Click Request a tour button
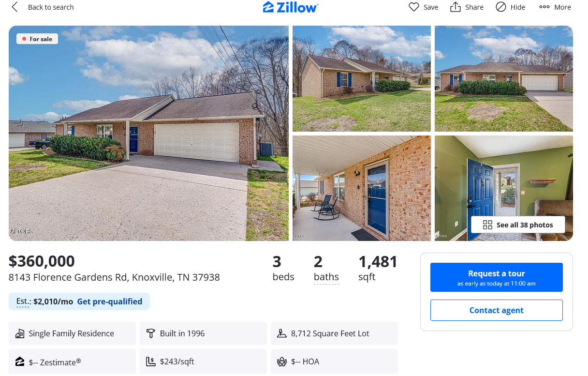This screenshot has width=588, height=376. click(x=497, y=277)
